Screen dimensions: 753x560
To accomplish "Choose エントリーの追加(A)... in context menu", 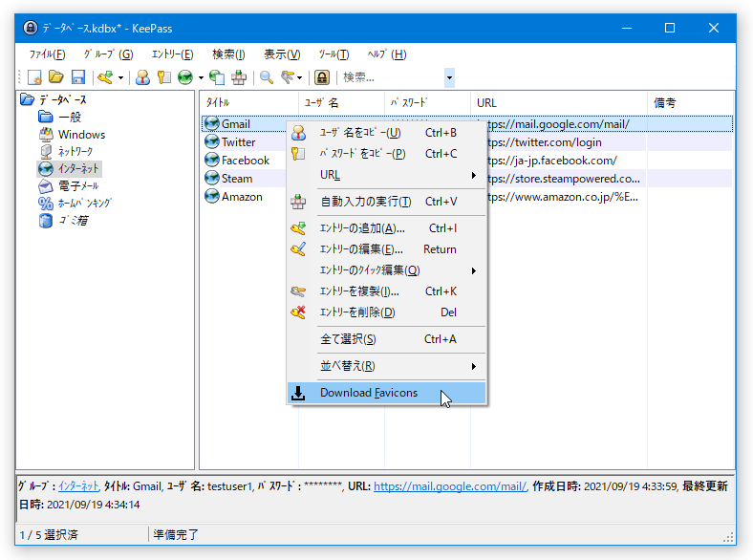I will (x=387, y=228).
